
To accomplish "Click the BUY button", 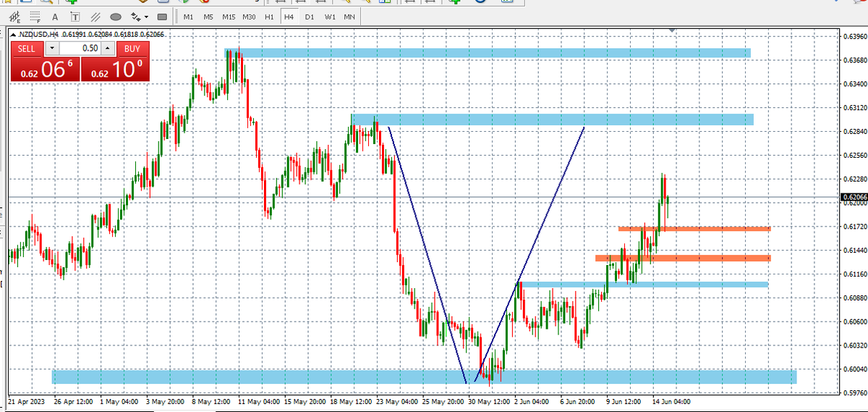I will (132, 49).
